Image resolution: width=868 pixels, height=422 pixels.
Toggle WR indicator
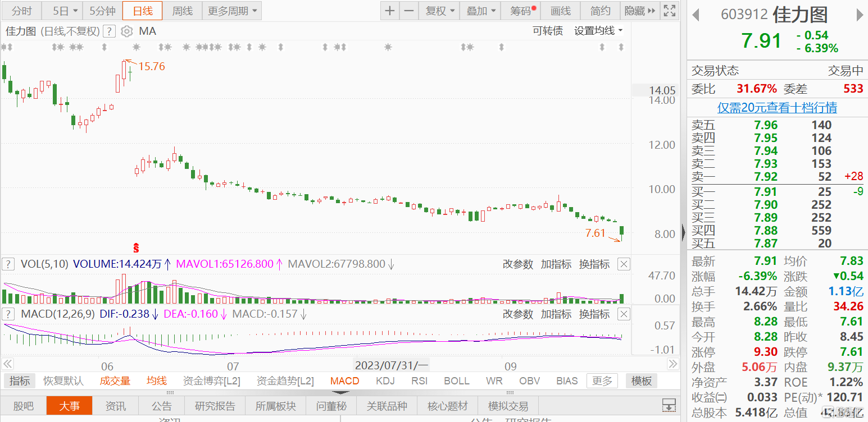tap(494, 381)
